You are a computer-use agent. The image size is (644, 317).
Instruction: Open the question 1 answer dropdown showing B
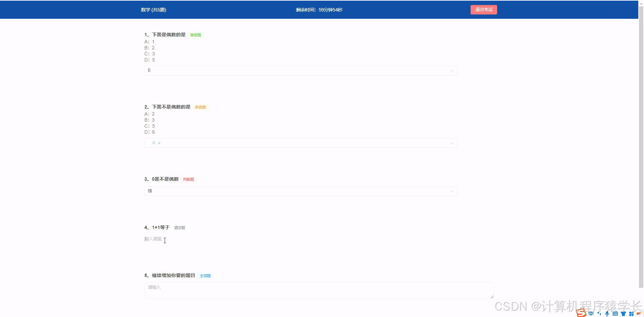tap(301, 71)
